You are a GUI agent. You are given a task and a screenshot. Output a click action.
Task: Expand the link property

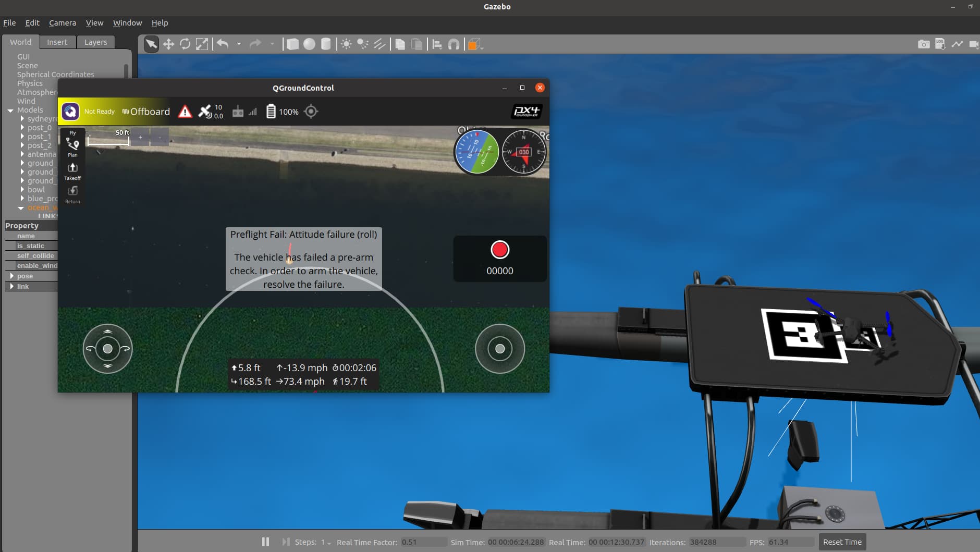point(11,286)
